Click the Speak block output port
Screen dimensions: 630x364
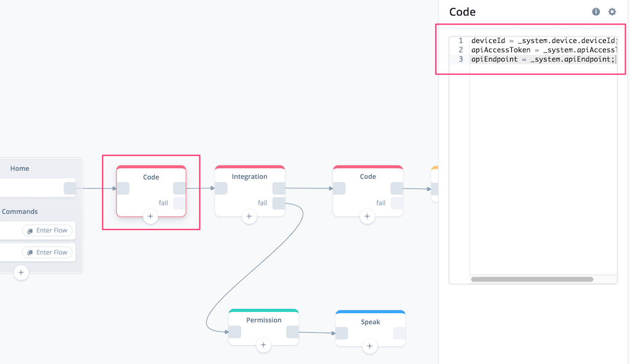coord(399,333)
